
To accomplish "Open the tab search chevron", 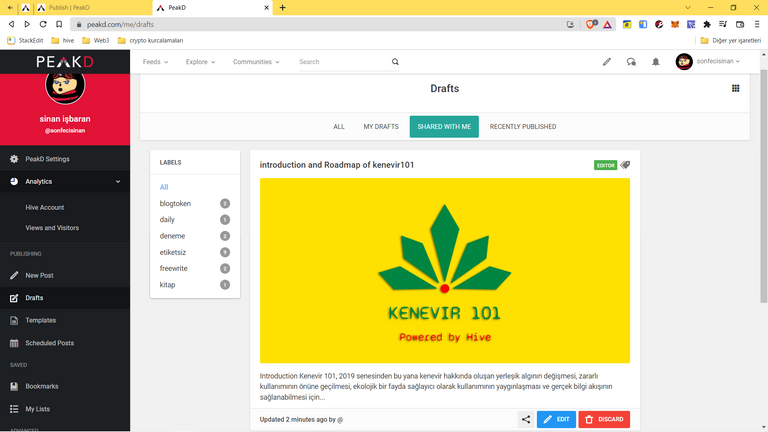I will click(688, 8).
